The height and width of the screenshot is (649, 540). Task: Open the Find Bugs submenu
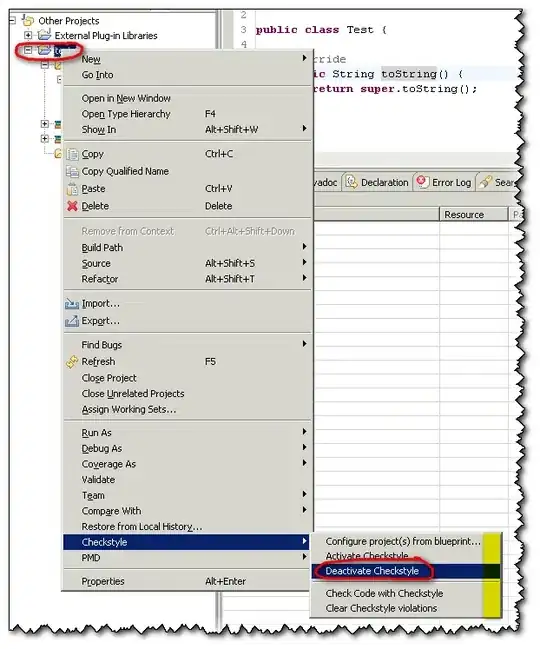point(187,345)
